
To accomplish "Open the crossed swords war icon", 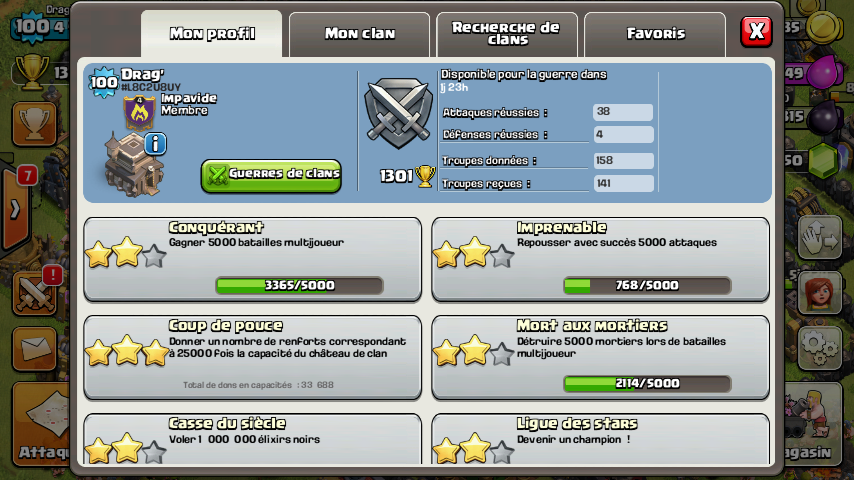I will [34, 293].
